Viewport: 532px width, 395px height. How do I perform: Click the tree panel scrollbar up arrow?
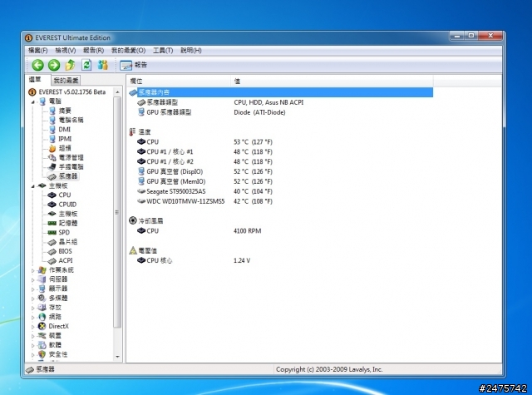(117, 92)
